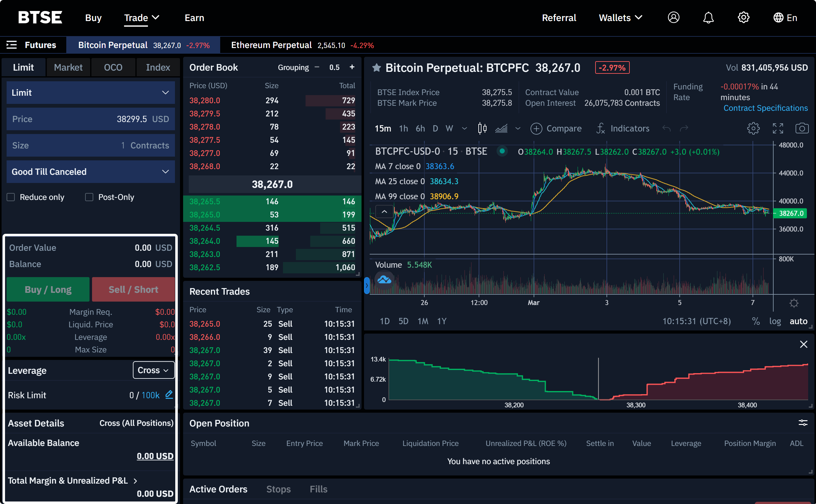Select 6h chart timeframe

coord(420,128)
